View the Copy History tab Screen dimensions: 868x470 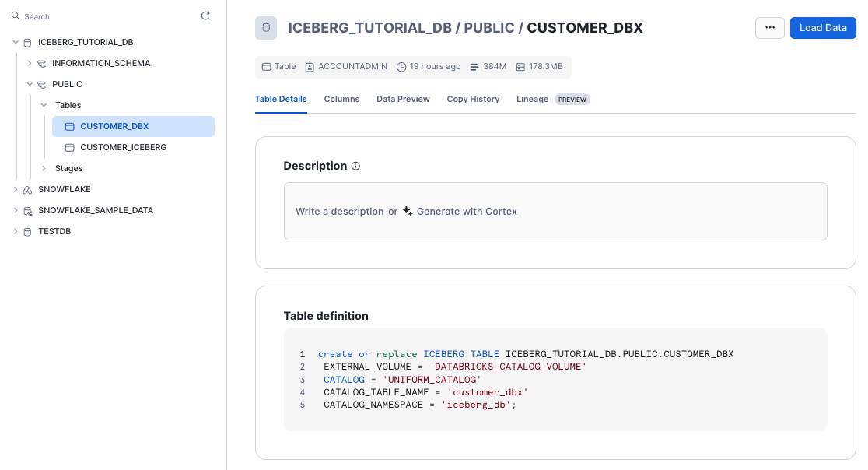click(473, 99)
